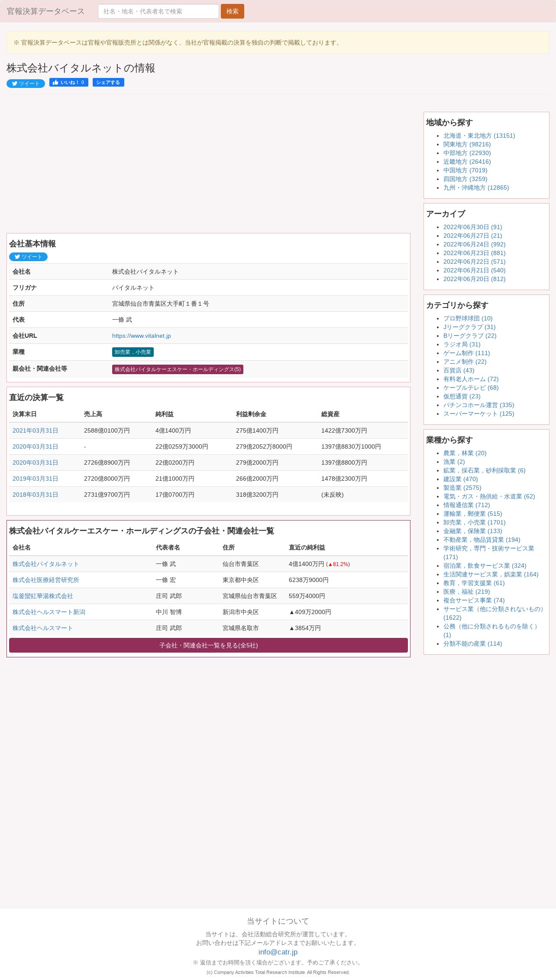Open 不動産業，物品賃貸業 (194) industry
The height and width of the screenshot is (980, 556).
(482, 540)
